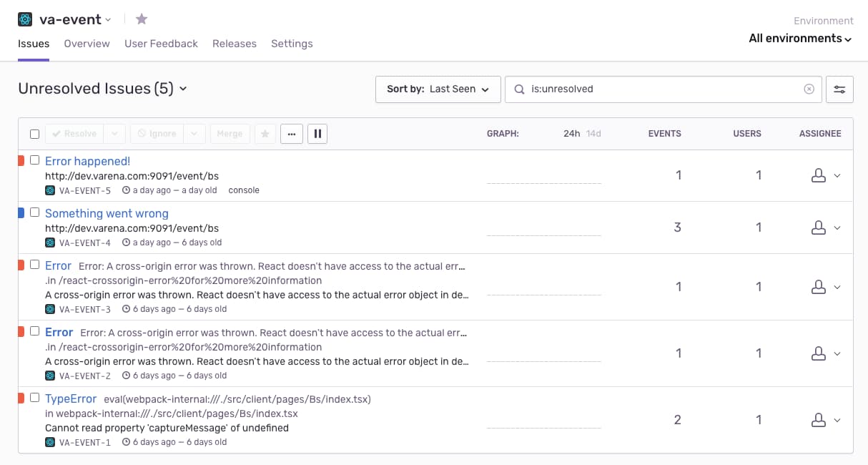Viewport: 868px width, 465px height.
Task: Click the project icon beside VA-EVENT-3
Action: tap(50, 309)
